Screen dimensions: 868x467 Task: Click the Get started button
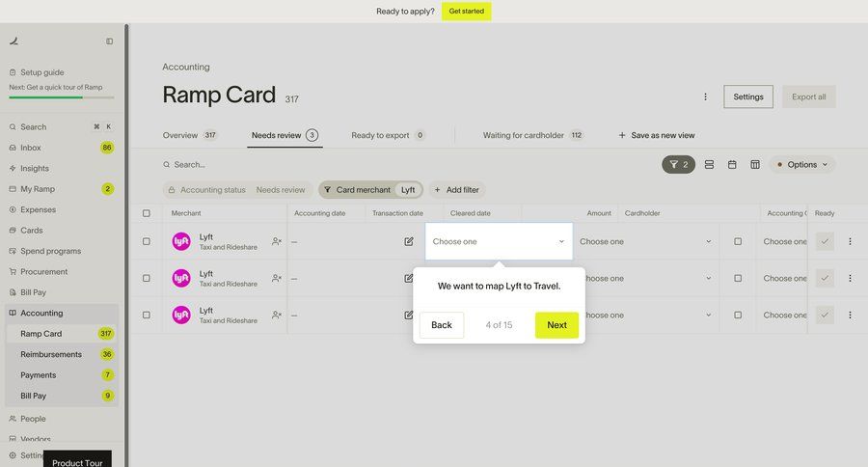point(466,11)
